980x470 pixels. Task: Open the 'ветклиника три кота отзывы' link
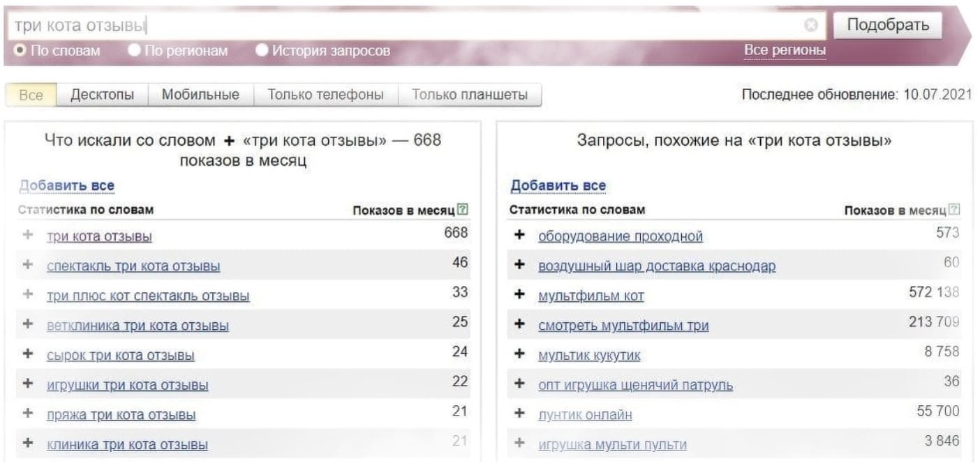coord(138,326)
